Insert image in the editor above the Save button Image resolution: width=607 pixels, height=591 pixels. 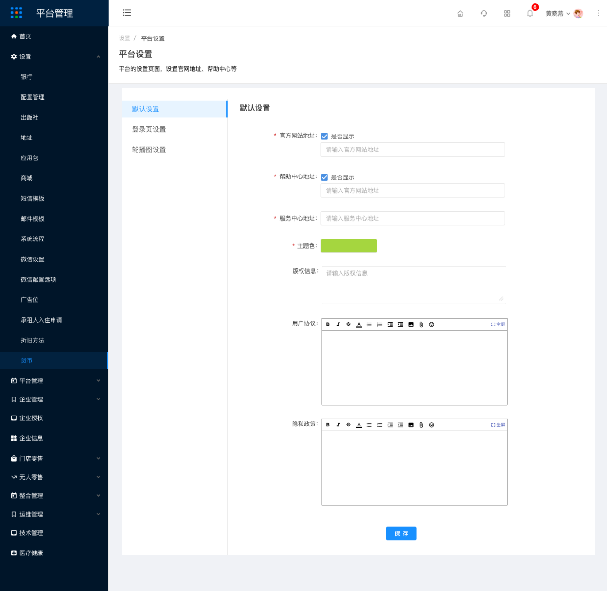coord(411,425)
